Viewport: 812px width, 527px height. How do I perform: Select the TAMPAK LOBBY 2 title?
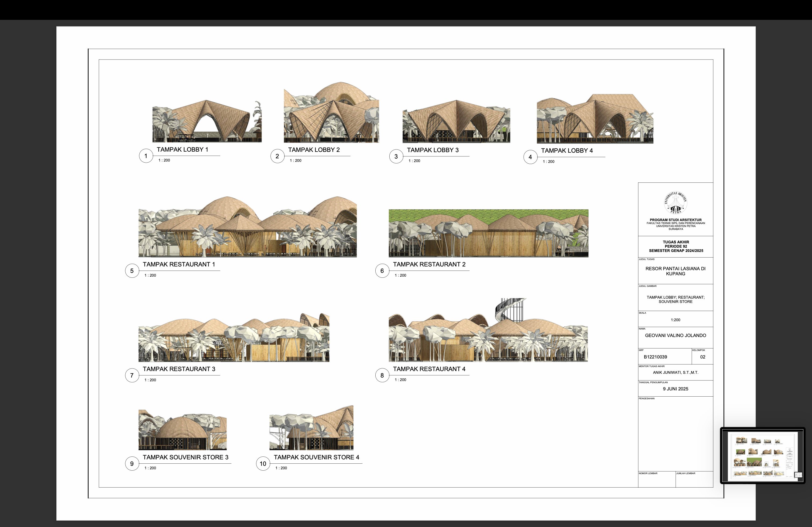[x=314, y=150]
